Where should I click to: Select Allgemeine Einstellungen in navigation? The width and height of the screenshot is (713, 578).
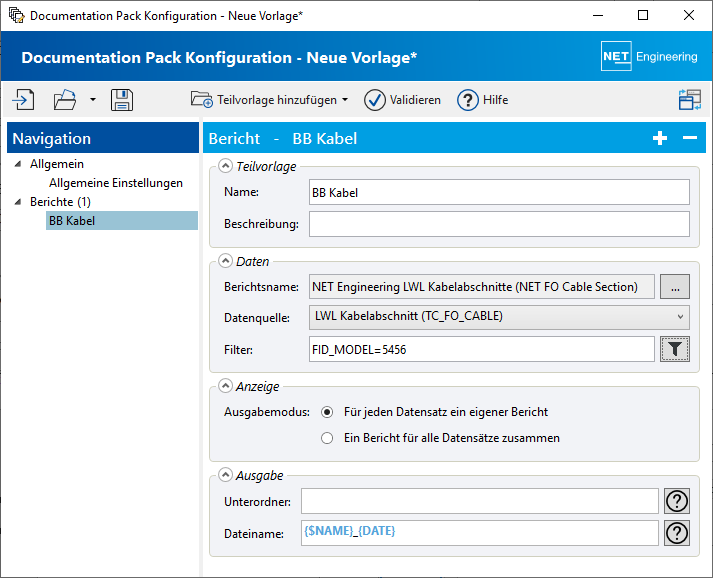116,183
